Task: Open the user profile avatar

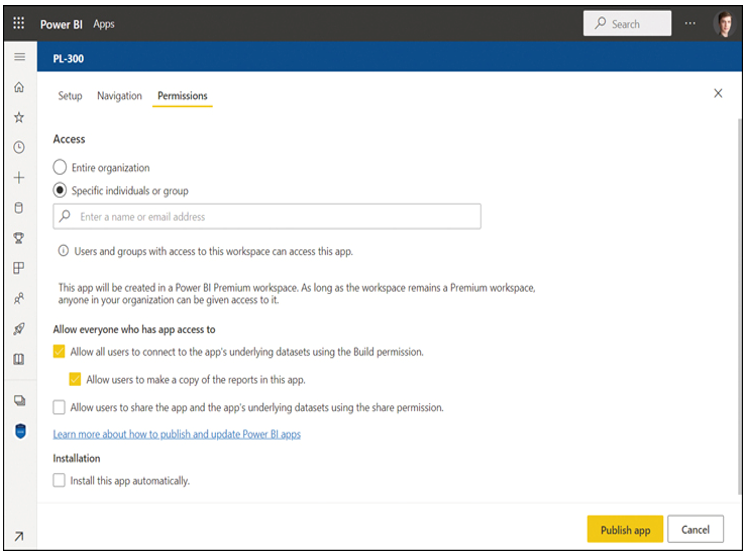Action: click(725, 23)
